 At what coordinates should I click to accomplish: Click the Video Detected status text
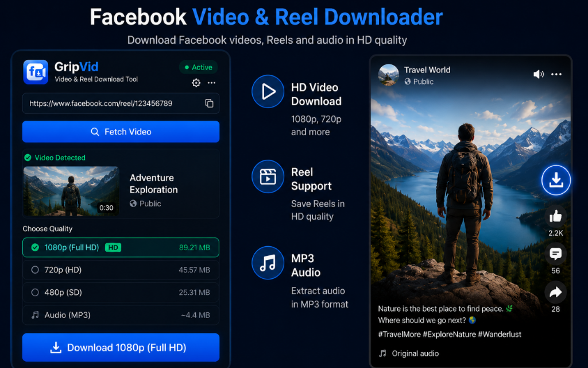click(x=60, y=158)
